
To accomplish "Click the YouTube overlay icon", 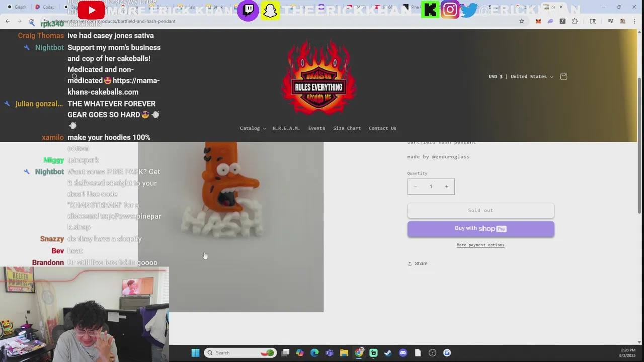I will 91,10.
